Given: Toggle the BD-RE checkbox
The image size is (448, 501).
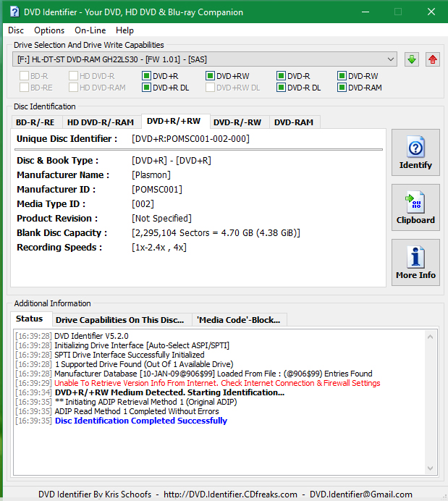Looking at the screenshot, I should 25,88.
